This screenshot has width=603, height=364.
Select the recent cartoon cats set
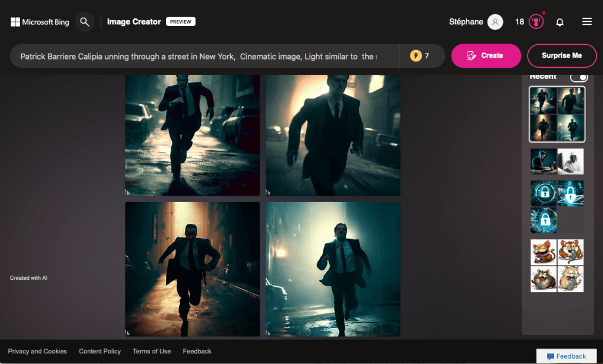coord(556,266)
